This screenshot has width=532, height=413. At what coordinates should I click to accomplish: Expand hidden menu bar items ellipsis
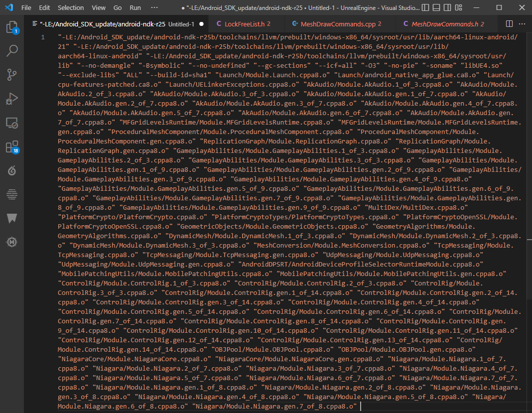coord(154,7)
